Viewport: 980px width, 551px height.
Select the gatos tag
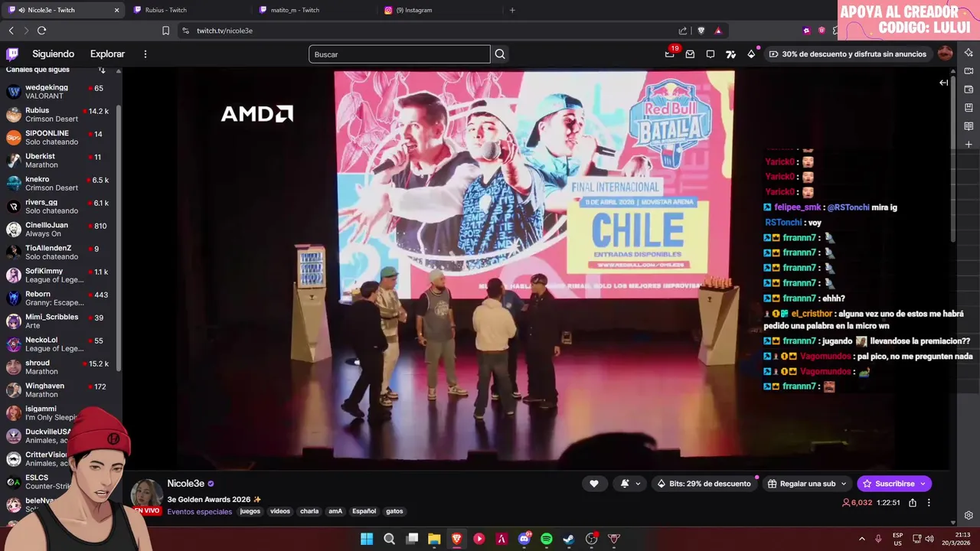point(394,511)
